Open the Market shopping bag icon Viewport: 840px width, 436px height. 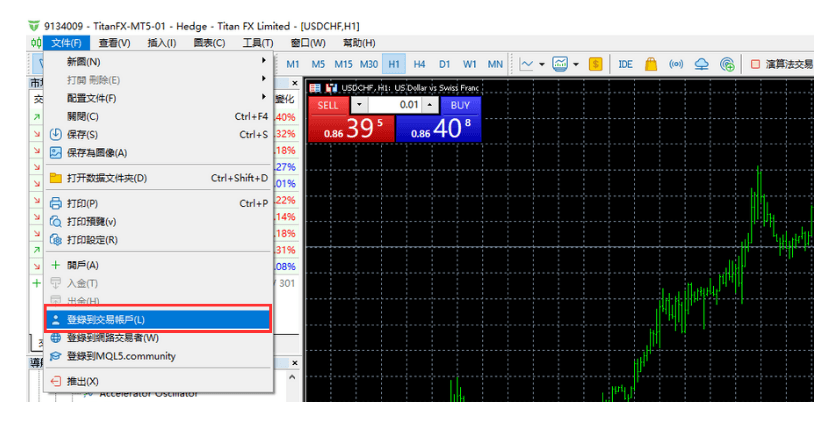[651, 64]
